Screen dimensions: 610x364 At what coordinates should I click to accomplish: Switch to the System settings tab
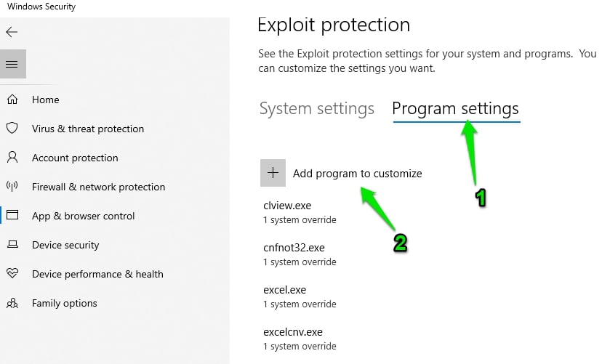point(317,109)
